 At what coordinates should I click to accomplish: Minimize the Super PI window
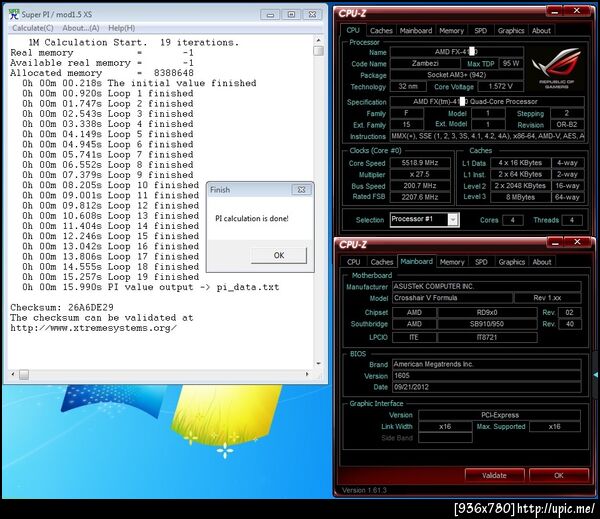point(270,15)
